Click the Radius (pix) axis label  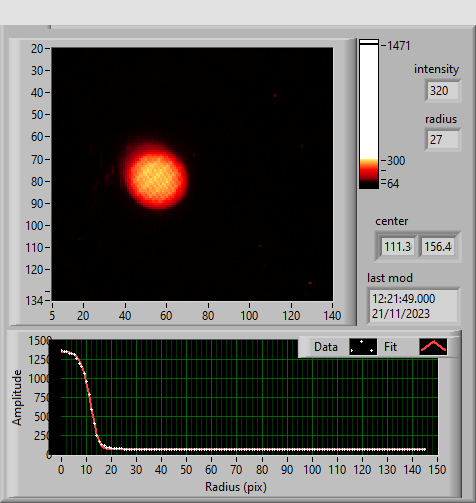(236, 487)
